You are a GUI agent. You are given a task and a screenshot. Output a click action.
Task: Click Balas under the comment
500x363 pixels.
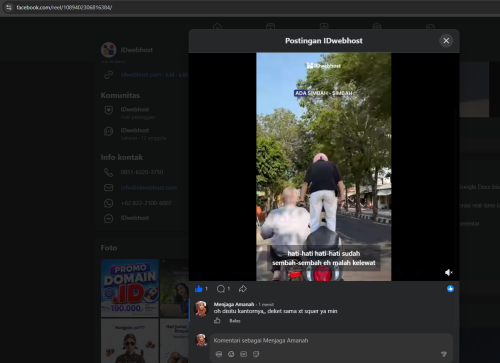pos(235,321)
